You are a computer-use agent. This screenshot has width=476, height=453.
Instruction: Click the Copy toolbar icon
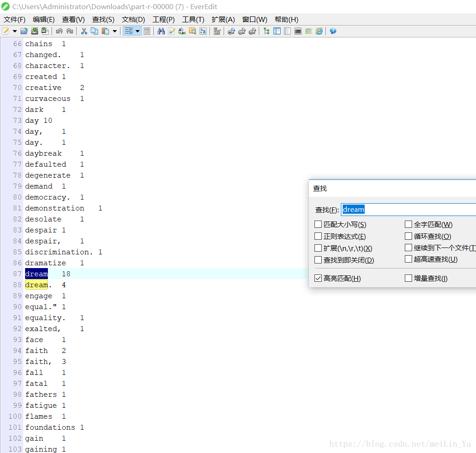[94, 31]
